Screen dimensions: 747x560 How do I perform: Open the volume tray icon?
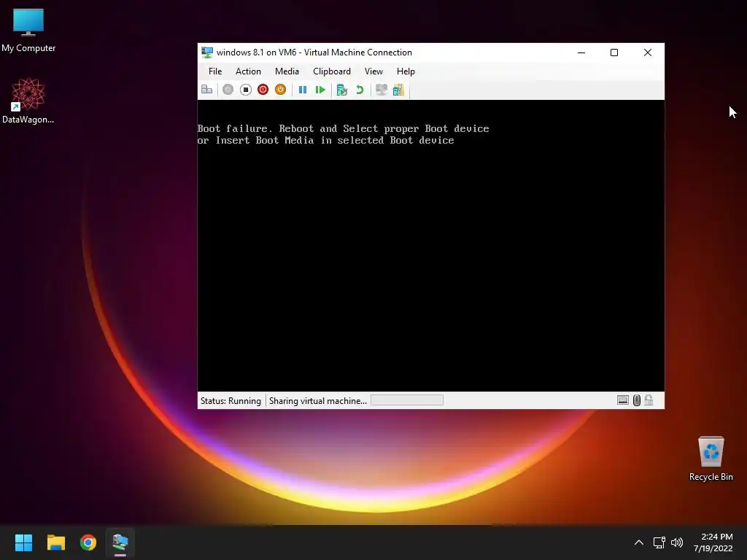click(x=677, y=542)
